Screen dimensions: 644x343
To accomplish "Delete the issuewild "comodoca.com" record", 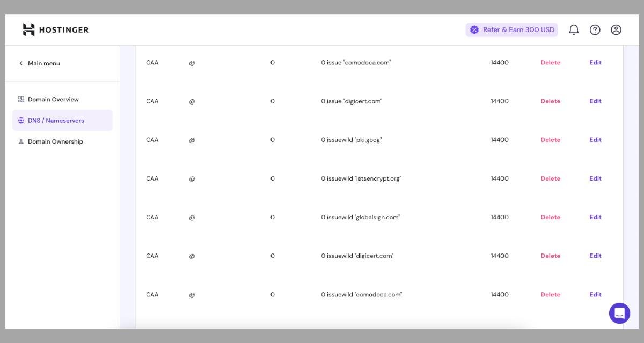I will 550,294.
